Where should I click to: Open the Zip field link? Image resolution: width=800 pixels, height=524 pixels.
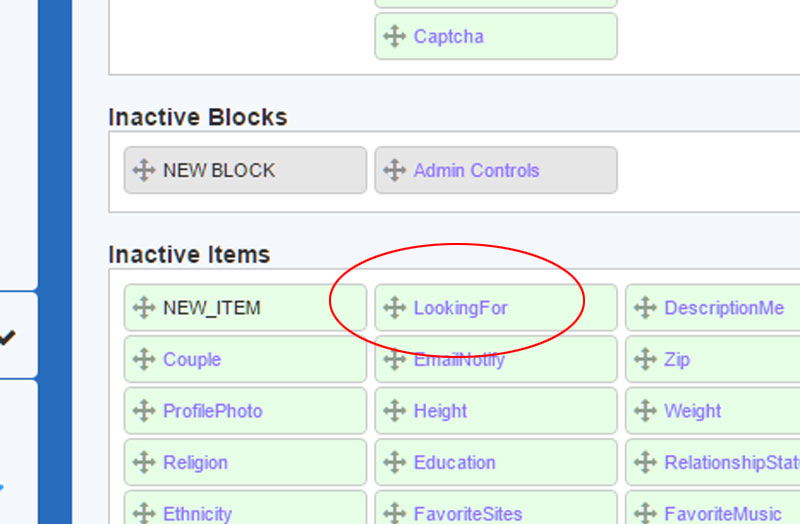(x=677, y=360)
